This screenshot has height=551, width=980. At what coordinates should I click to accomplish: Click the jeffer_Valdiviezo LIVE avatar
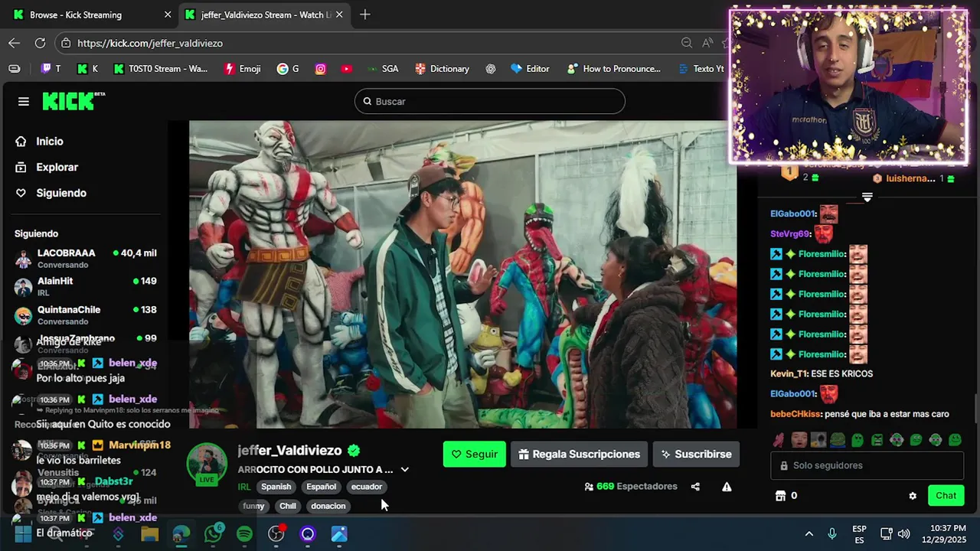pyautogui.click(x=207, y=464)
